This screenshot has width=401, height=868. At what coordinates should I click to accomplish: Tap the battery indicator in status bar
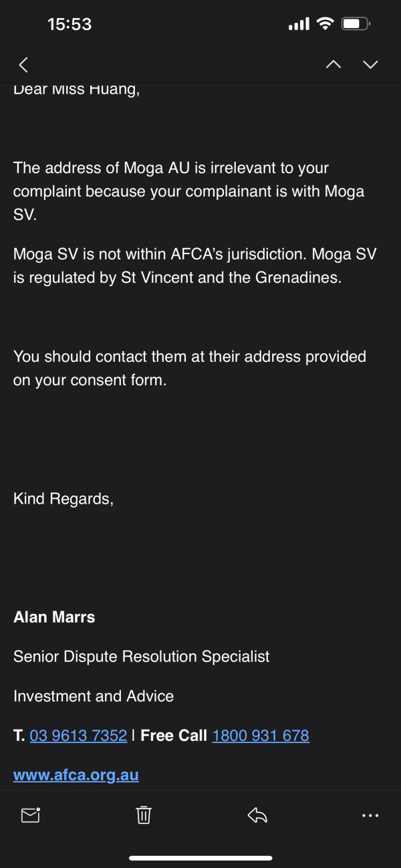click(x=356, y=24)
